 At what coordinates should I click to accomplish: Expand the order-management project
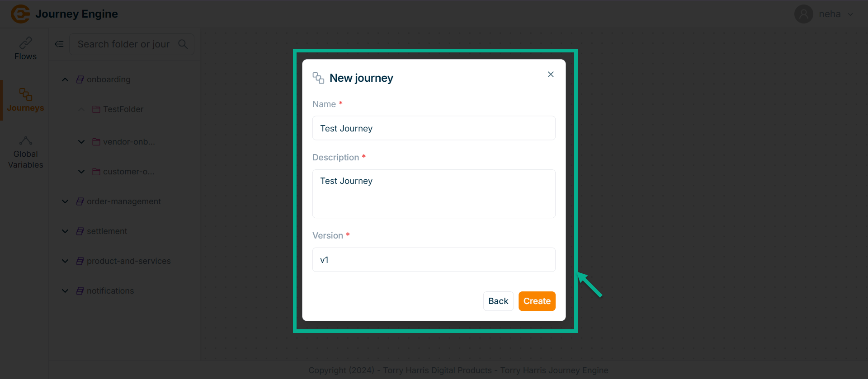65,201
